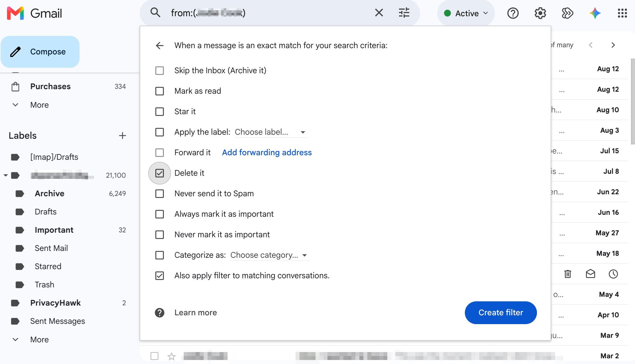Clear search with the X icon

379,13
